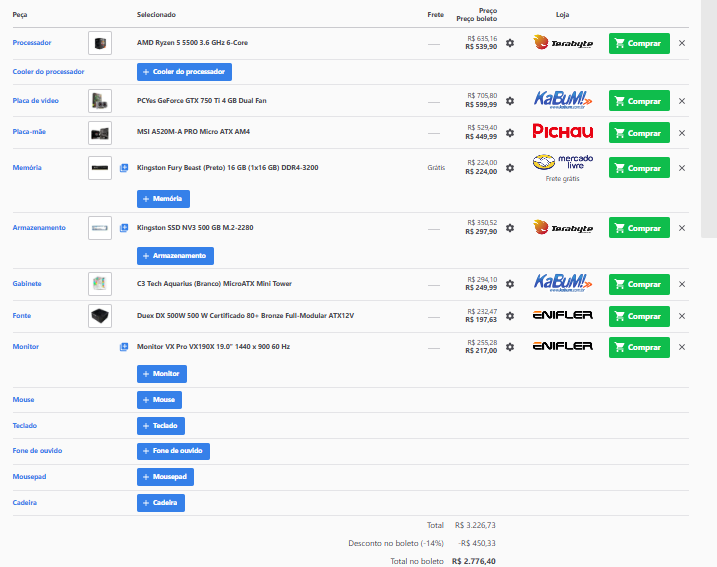Add a Mousepad to the build
717x567 pixels.
pos(166,477)
